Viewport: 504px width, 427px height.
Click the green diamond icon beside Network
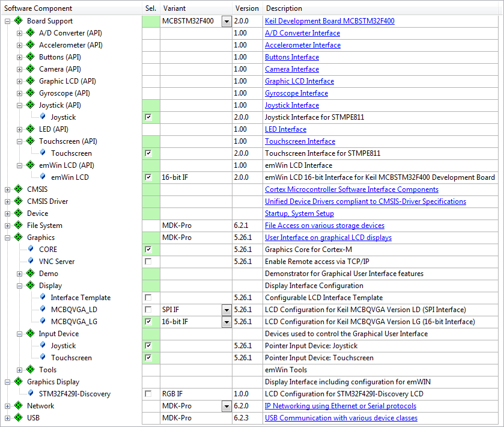(x=19, y=406)
